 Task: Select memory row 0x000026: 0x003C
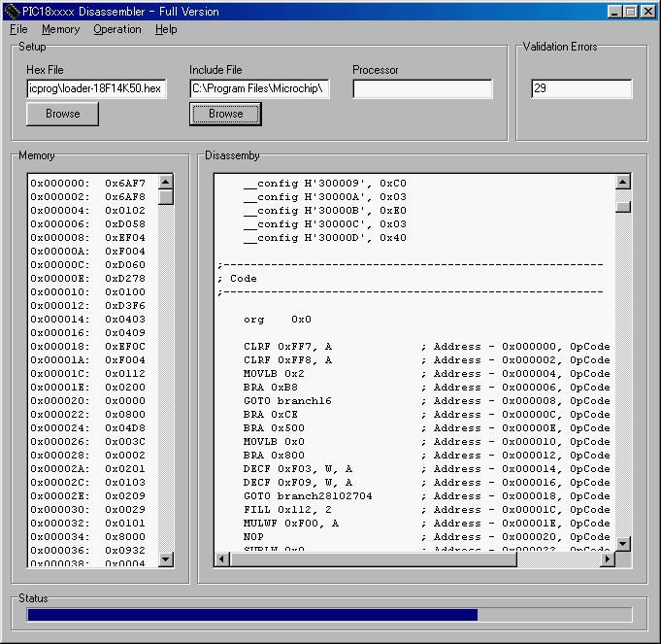click(87, 442)
